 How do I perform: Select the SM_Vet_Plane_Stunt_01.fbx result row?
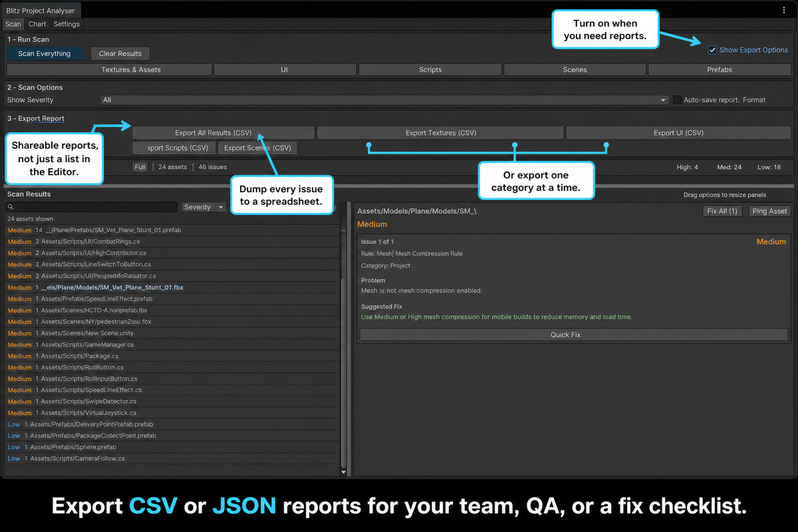(172, 287)
